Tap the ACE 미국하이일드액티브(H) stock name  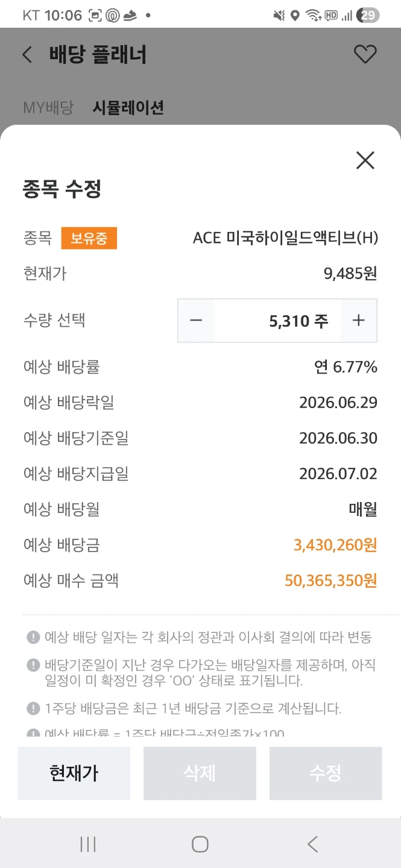point(285,238)
